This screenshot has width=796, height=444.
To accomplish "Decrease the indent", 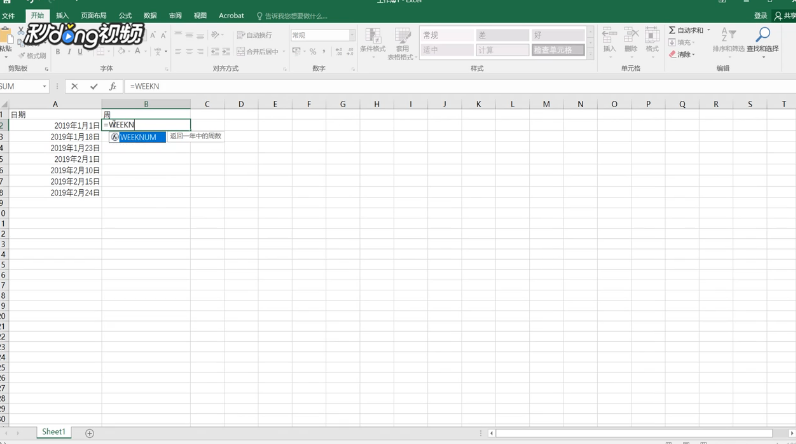I will click(x=215, y=52).
